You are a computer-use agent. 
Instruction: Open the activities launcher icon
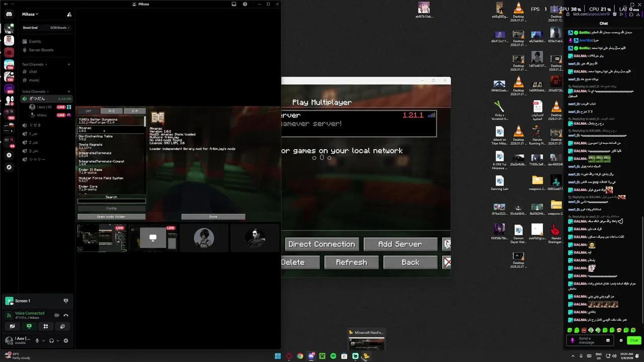click(46, 326)
